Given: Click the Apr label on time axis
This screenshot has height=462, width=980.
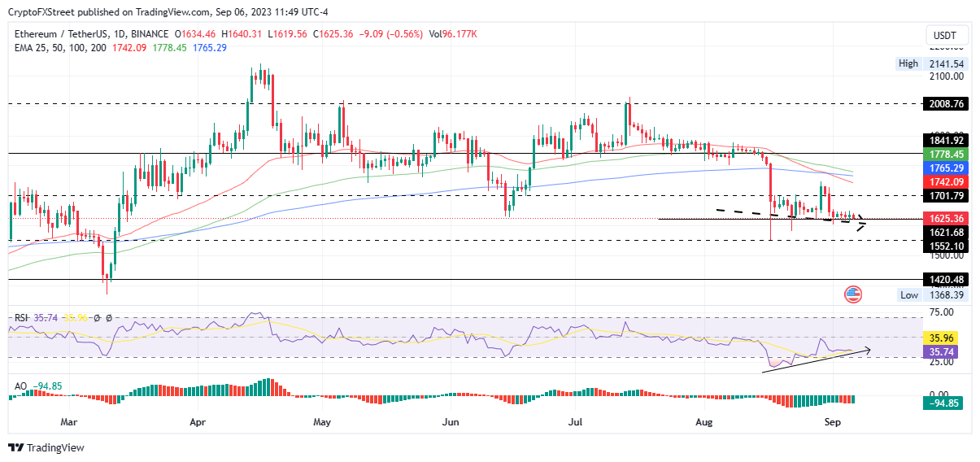Looking at the screenshot, I should pyautogui.click(x=197, y=422).
